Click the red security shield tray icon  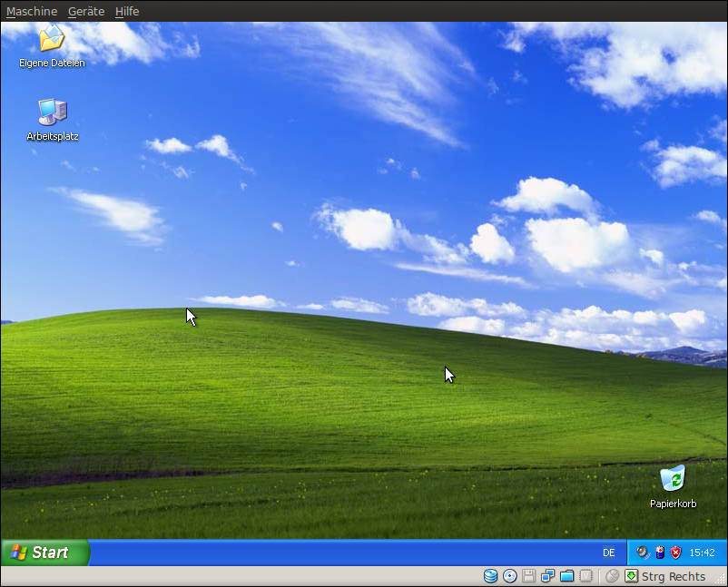point(675,553)
